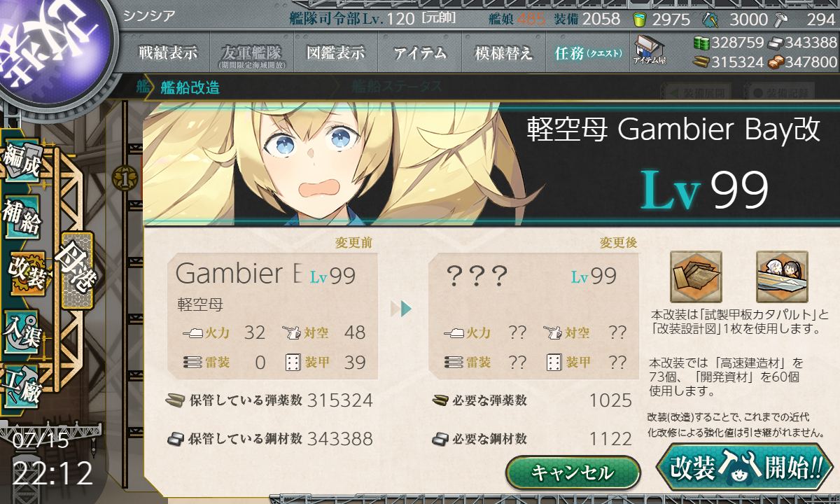
Task: Select 模様替え furniture menu item
Action: pos(503,52)
